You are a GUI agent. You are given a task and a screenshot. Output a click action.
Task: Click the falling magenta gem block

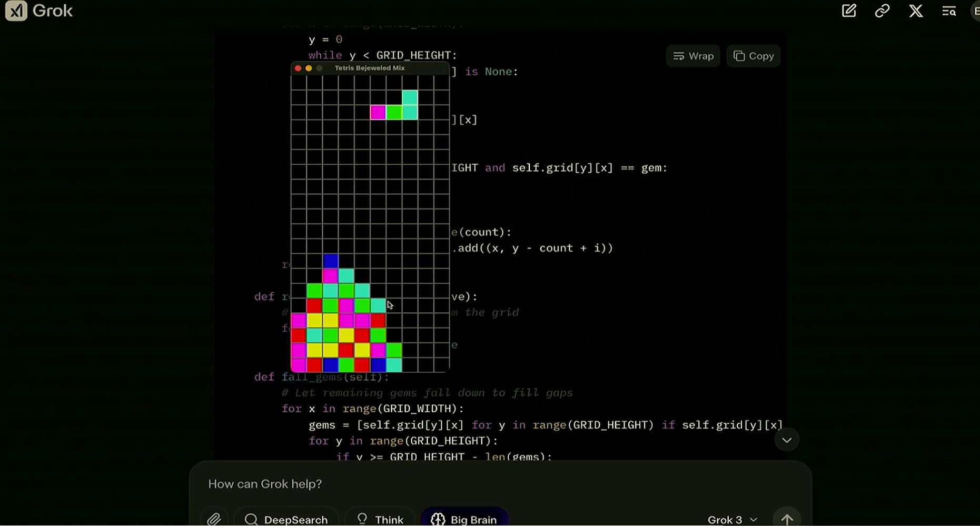378,112
